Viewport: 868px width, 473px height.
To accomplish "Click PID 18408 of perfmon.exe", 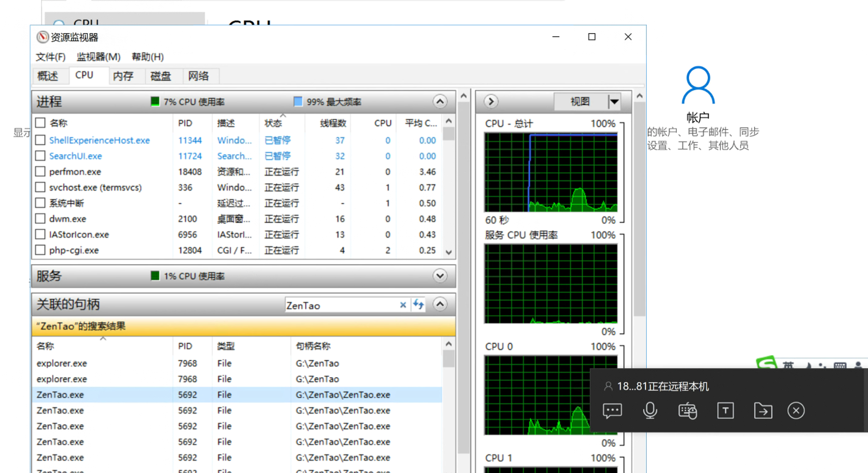I will (x=190, y=171).
